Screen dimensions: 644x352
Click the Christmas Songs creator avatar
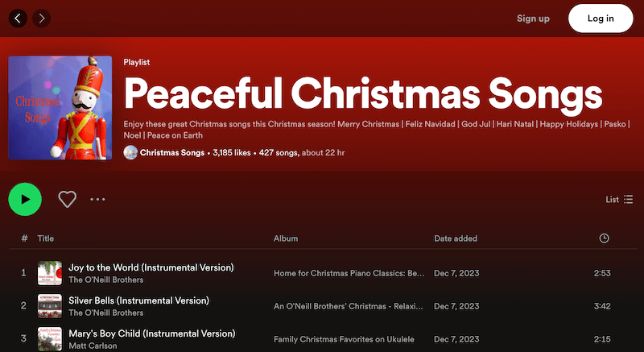coord(130,152)
